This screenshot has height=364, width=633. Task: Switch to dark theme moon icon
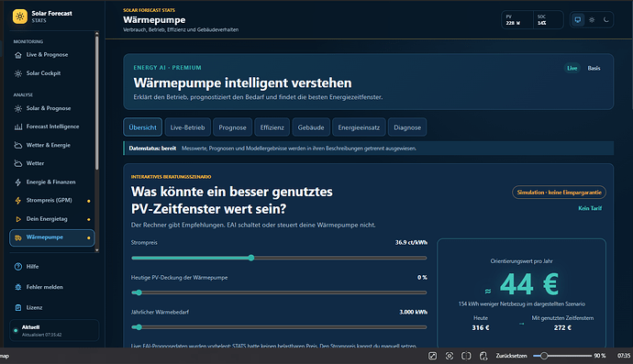coord(606,20)
